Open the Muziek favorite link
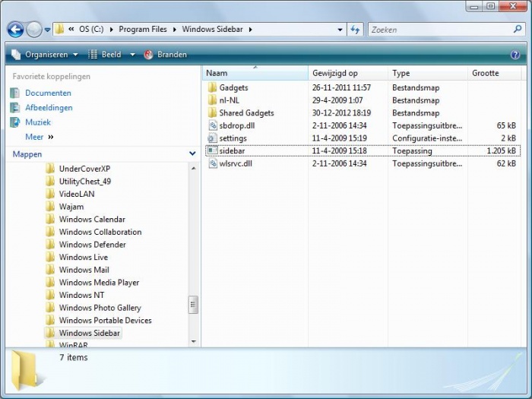 tap(38, 122)
